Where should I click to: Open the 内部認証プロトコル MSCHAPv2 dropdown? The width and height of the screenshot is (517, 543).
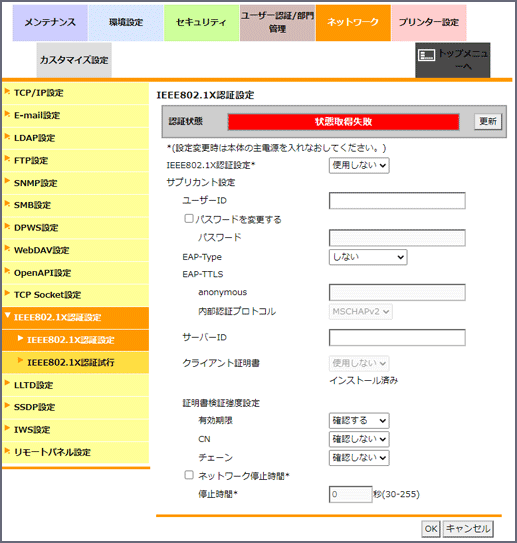pos(360,312)
